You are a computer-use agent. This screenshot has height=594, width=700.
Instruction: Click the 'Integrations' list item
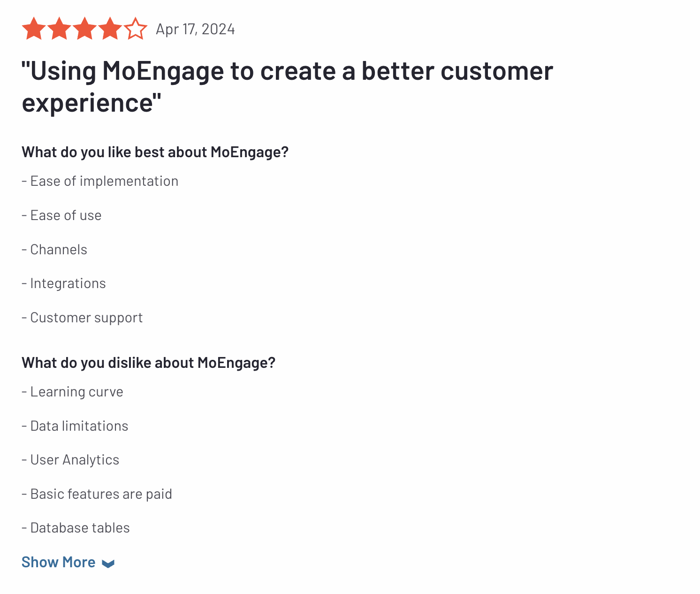(x=64, y=283)
